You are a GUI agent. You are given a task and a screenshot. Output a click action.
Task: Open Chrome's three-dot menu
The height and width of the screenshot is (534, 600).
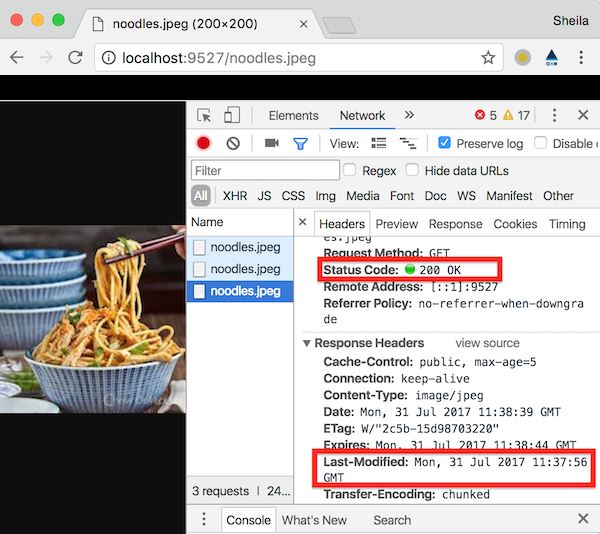point(581,58)
